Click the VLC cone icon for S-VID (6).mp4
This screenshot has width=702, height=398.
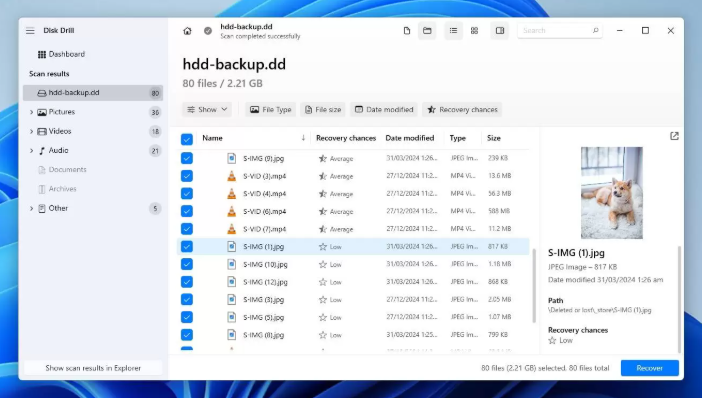coord(231,211)
